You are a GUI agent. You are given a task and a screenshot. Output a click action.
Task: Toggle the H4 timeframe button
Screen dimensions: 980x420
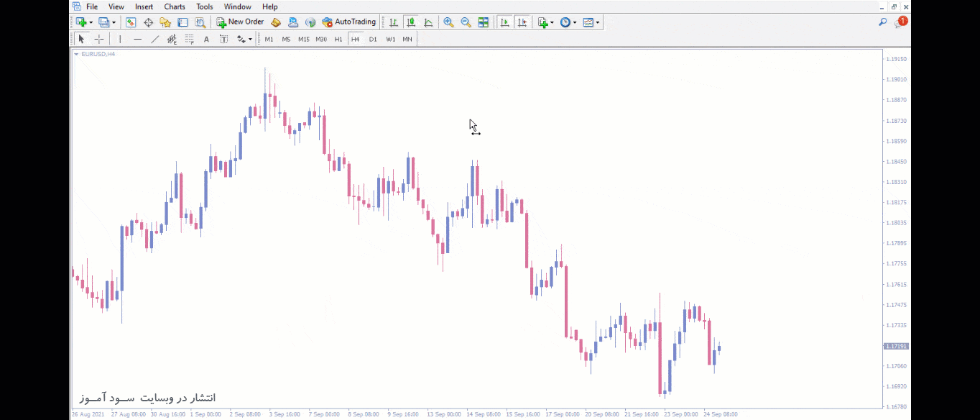click(x=356, y=39)
